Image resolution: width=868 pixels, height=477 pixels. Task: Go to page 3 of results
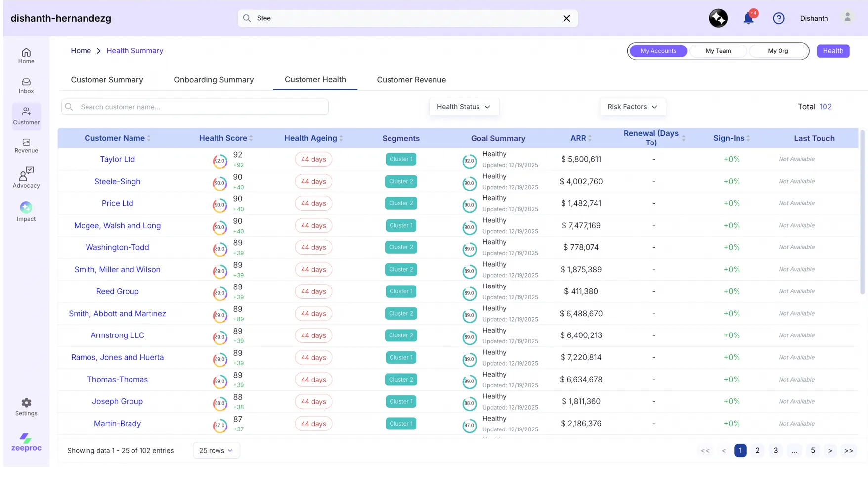tap(775, 450)
